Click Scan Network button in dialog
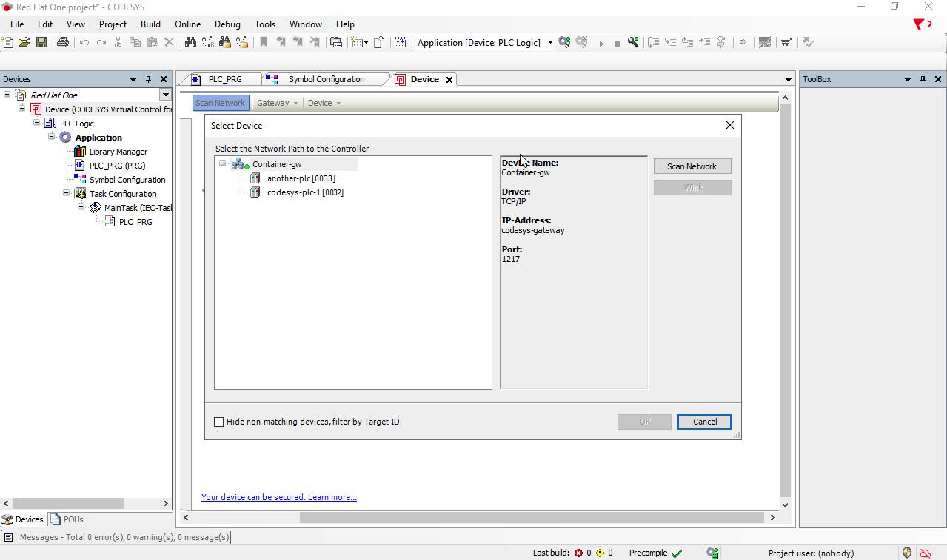The width and height of the screenshot is (947, 560). 692,166
